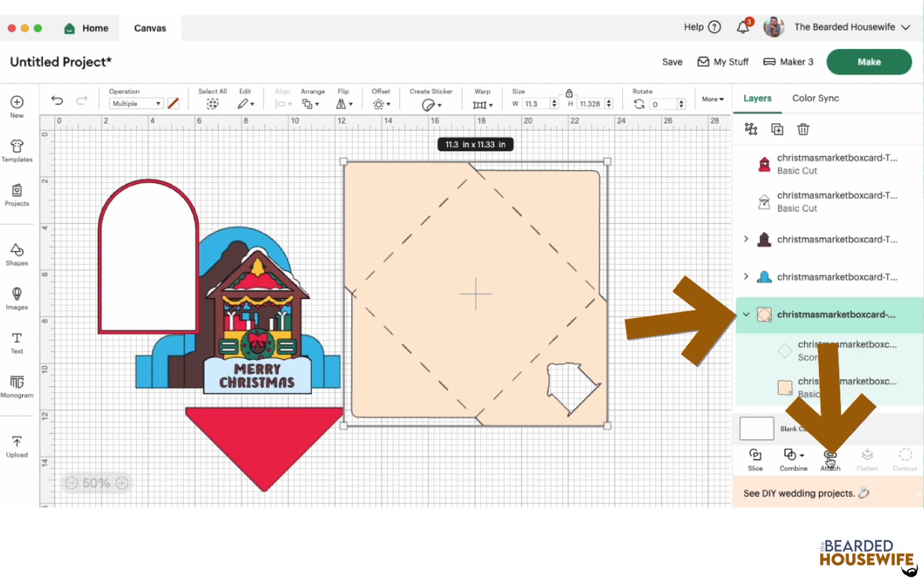
Task: Click the width size field
Action: [536, 104]
